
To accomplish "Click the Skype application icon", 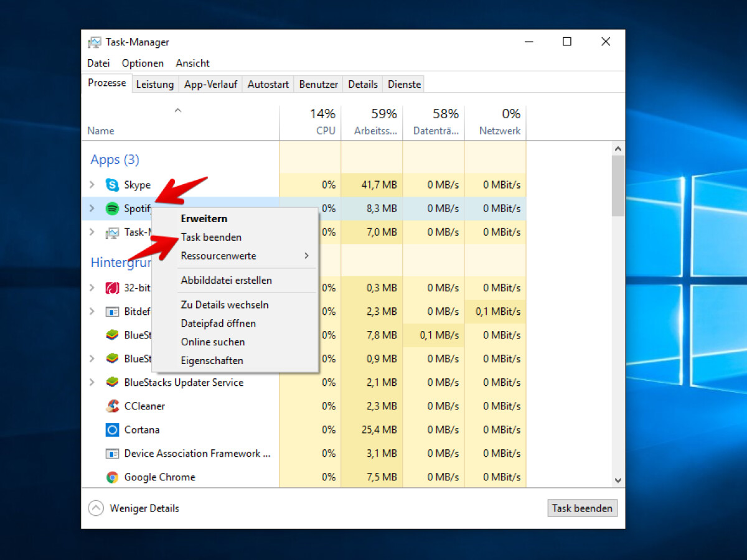I will point(112,185).
